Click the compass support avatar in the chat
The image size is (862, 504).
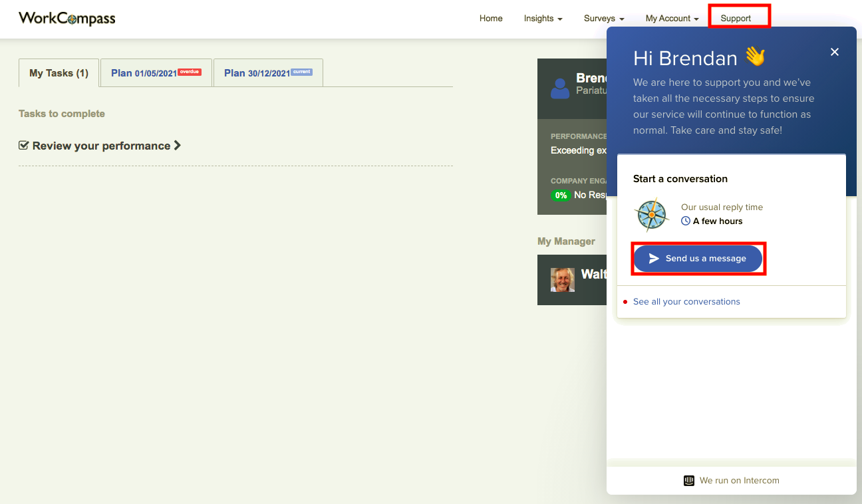click(x=652, y=214)
